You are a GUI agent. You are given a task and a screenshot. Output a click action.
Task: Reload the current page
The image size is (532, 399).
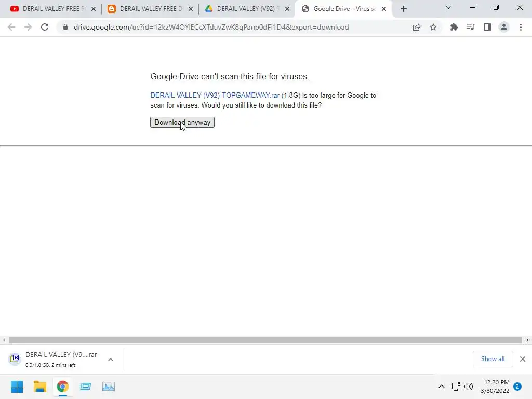click(45, 27)
